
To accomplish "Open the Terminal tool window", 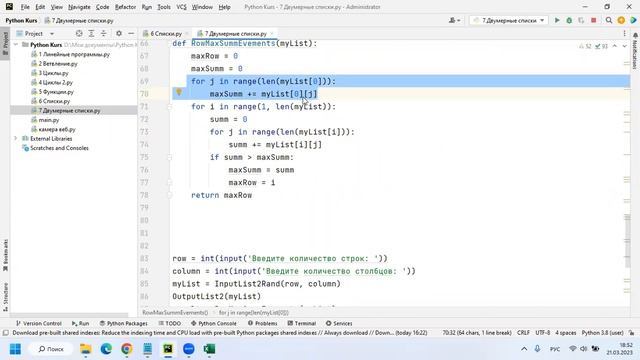I will (x=302, y=323).
